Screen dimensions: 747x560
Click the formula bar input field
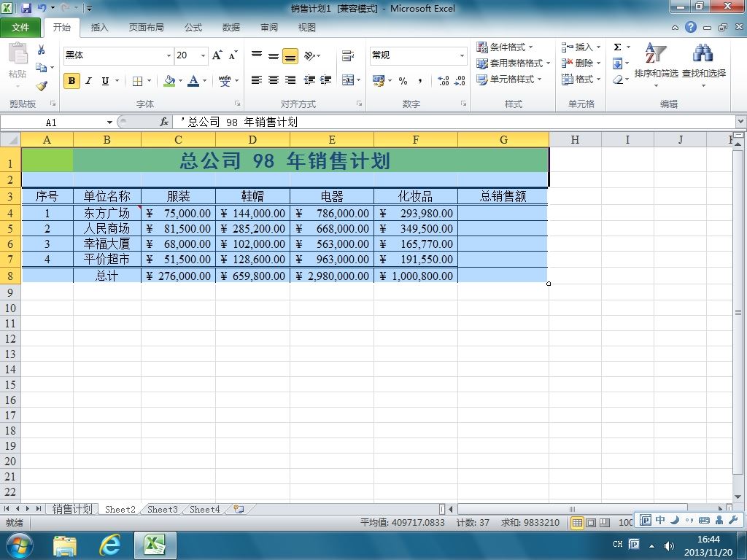click(x=455, y=122)
